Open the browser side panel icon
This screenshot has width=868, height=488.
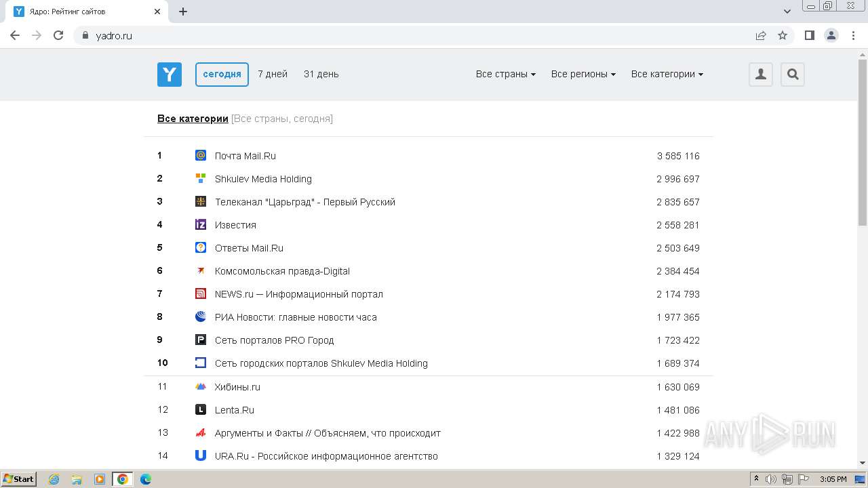tap(809, 35)
